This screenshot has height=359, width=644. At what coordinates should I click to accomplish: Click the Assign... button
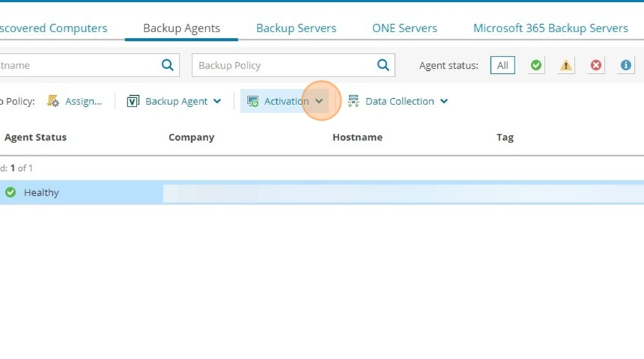coord(84,102)
